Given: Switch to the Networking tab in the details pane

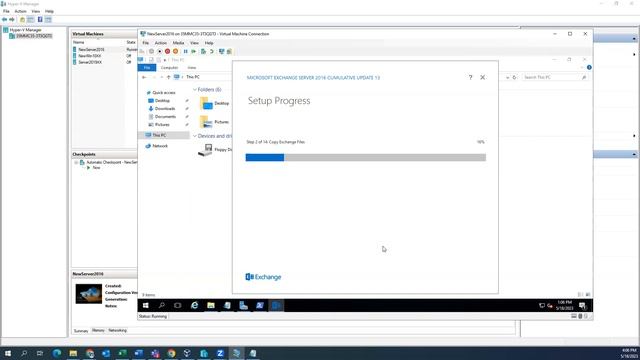Looking at the screenshot, I should (x=118, y=330).
